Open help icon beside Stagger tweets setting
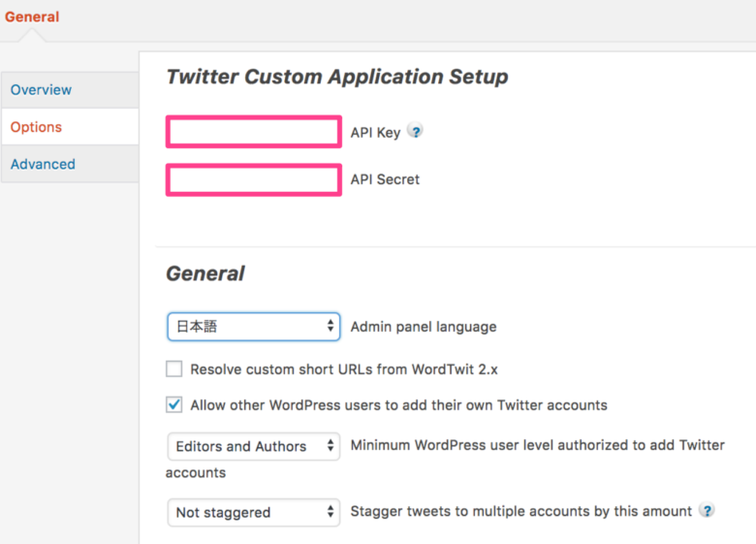The height and width of the screenshot is (544, 756). [x=707, y=510]
